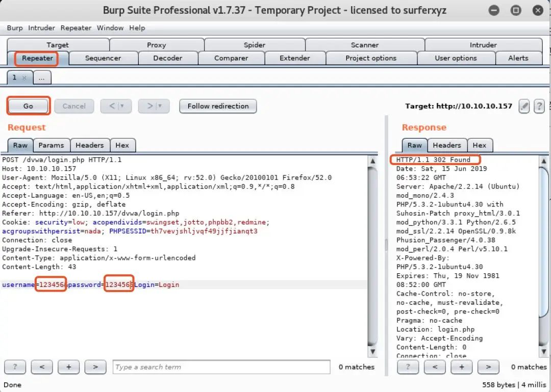Open the plus options in request search
The width and height of the screenshot is (551, 392).
pos(68,367)
